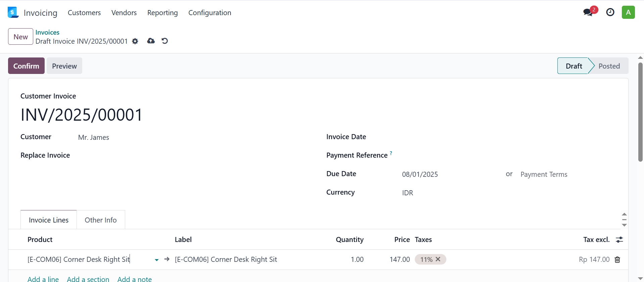
Task: Open the activities clock icon
Action: coord(610,12)
